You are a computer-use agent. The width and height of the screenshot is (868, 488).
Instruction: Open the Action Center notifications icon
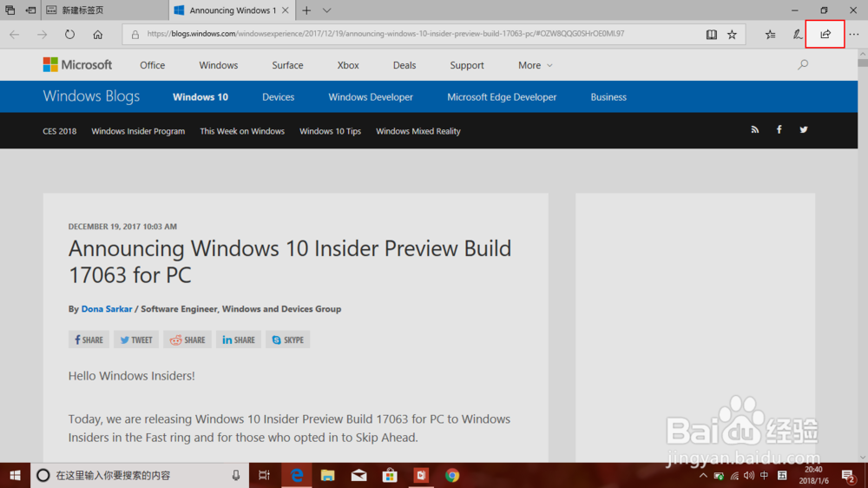coord(849,475)
